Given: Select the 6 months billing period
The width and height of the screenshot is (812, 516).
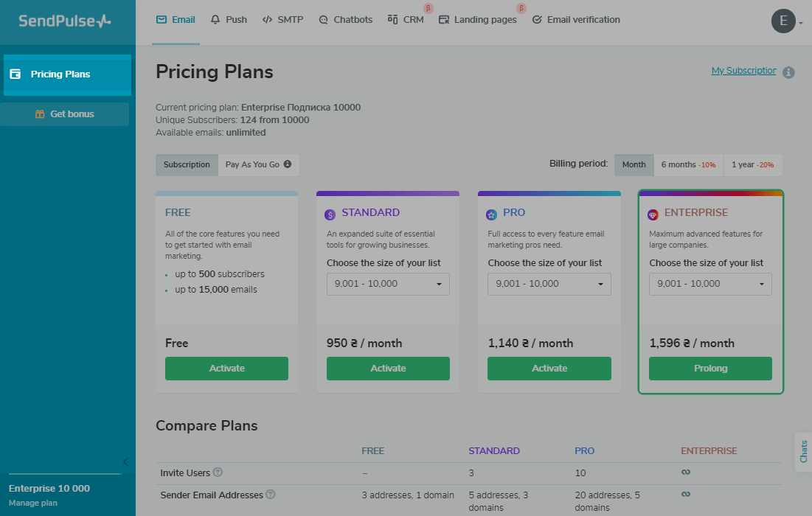Looking at the screenshot, I should tap(689, 164).
